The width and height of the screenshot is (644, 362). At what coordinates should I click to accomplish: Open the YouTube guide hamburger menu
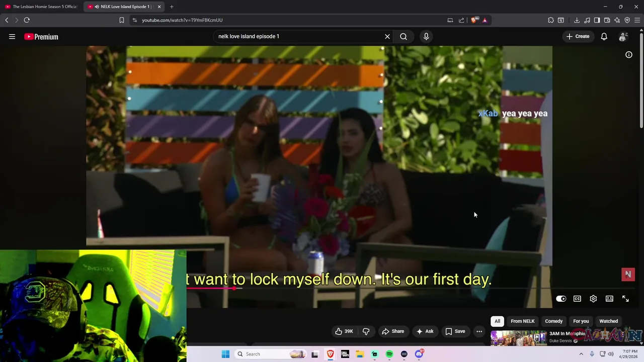click(x=12, y=36)
